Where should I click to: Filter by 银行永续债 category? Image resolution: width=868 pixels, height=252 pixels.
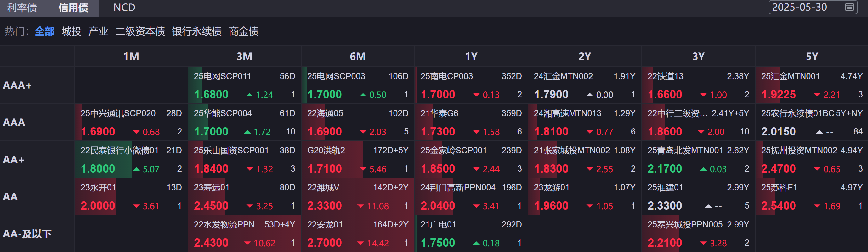(197, 31)
